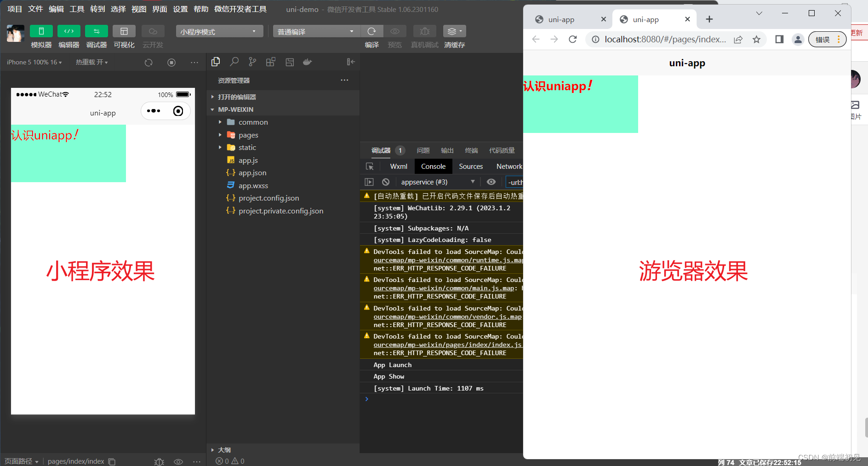Click the simulator stop icon
868x466 pixels.
[171, 63]
